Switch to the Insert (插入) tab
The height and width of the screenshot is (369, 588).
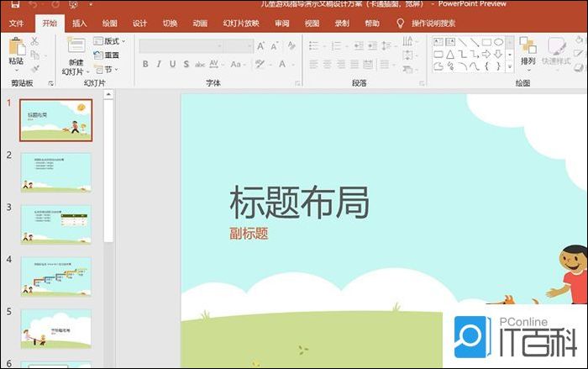[79, 23]
